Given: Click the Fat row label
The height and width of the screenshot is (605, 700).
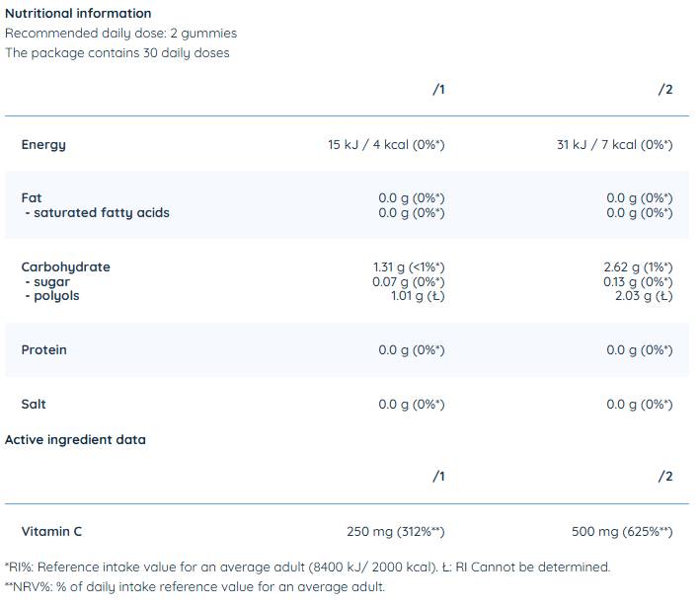Looking at the screenshot, I should [x=32, y=197].
